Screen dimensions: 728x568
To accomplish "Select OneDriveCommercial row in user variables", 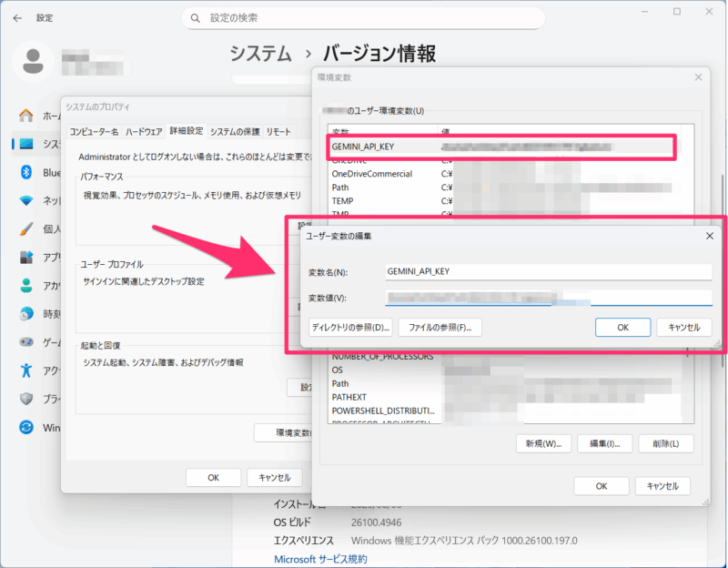I will click(504, 174).
